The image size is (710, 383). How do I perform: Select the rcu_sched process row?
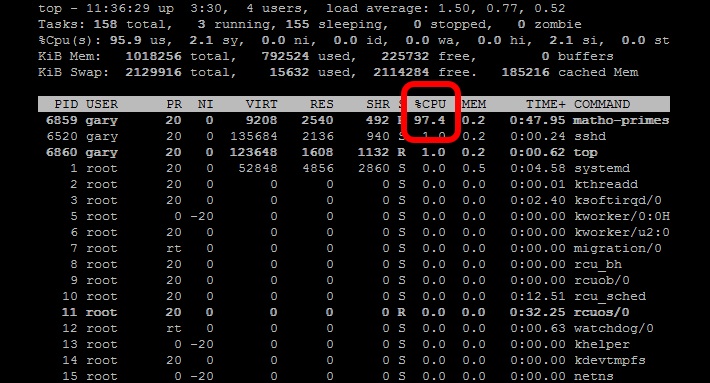[354, 296]
